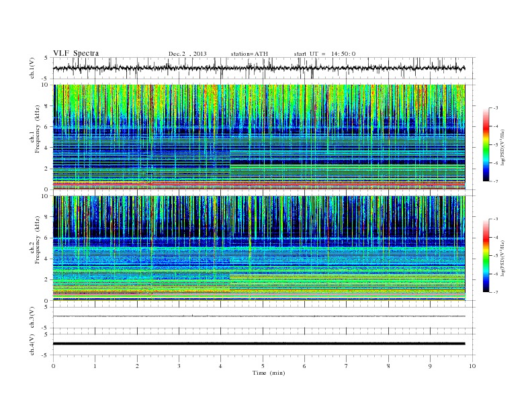Click the ch.1 spectrogram panel
Viewport: 532px width, 411px height.
259,137
